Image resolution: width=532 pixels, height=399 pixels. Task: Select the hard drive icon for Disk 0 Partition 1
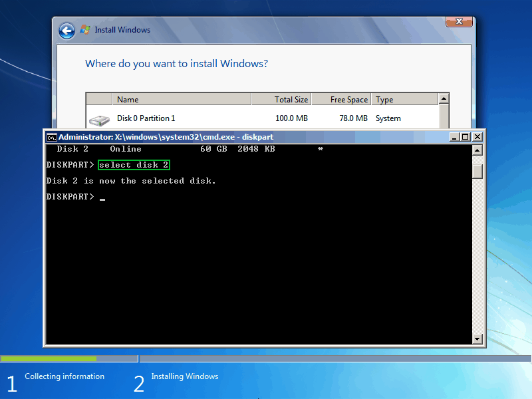pyautogui.click(x=99, y=120)
